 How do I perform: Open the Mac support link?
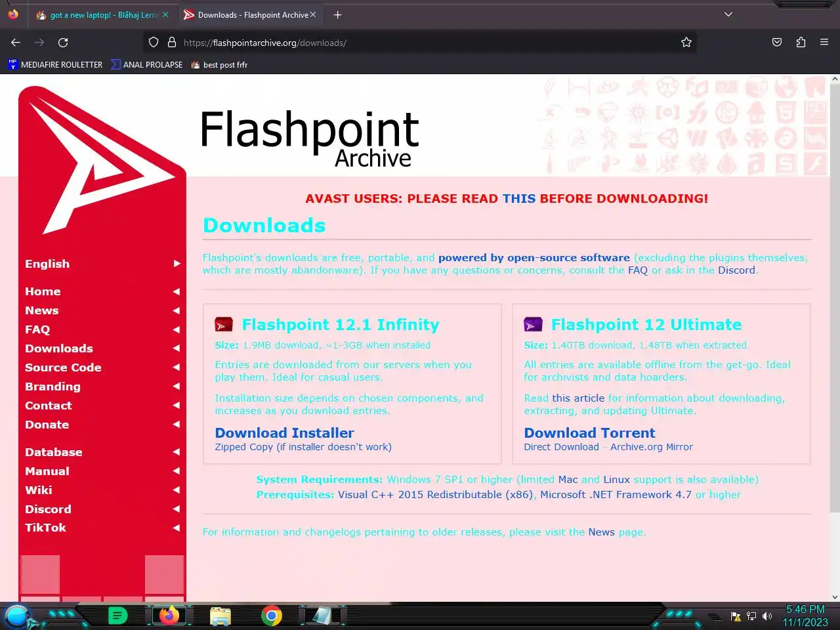tap(568, 480)
